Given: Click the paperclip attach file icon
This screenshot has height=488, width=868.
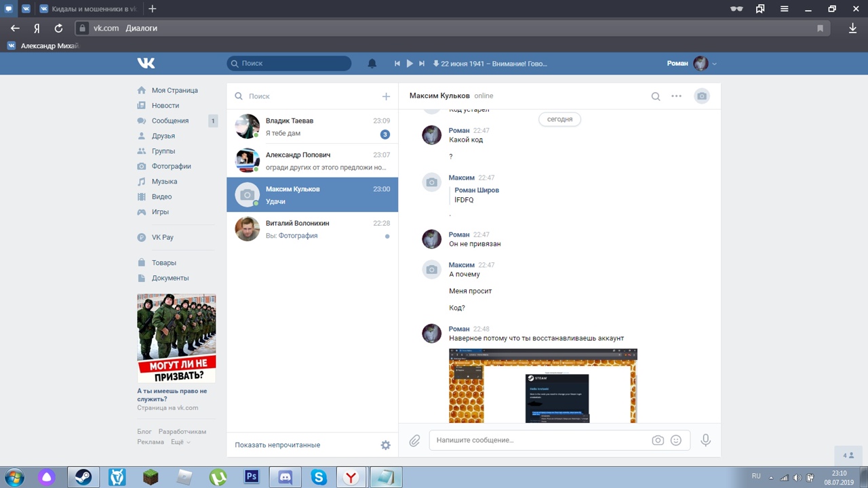Looking at the screenshot, I should click(x=414, y=441).
